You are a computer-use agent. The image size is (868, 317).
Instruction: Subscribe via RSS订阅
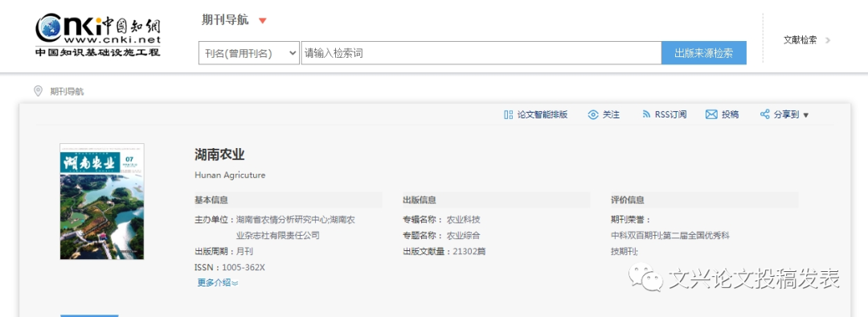(670, 115)
